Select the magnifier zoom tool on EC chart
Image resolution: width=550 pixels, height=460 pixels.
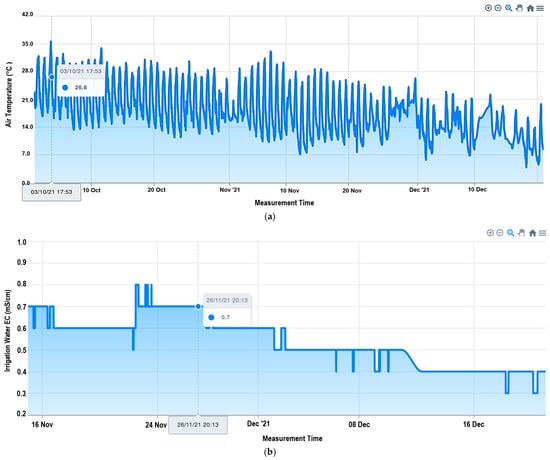pyautogui.click(x=511, y=233)
